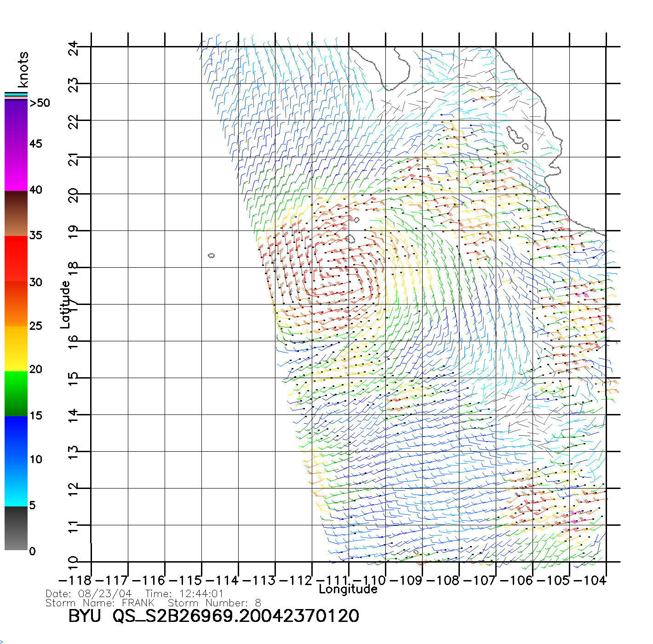Click the -118 longitude tick label
Viewport: 653px width, 644px height.
[75, 581]
